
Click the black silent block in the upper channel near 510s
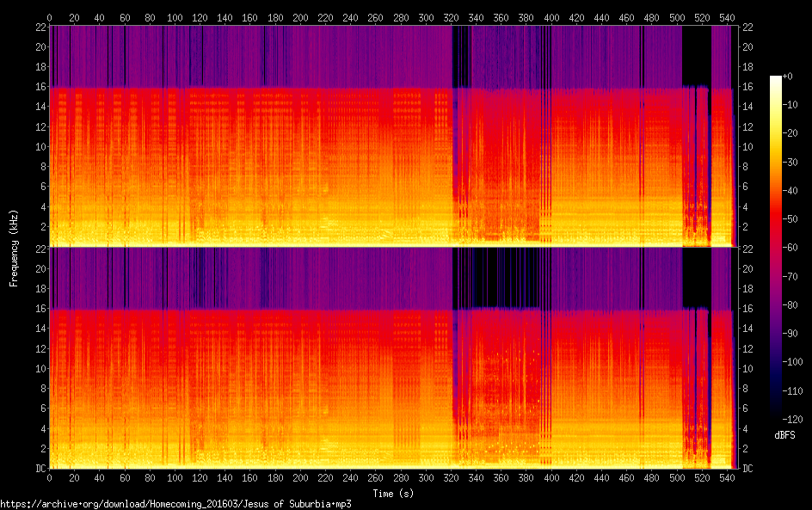pos(695,56)
